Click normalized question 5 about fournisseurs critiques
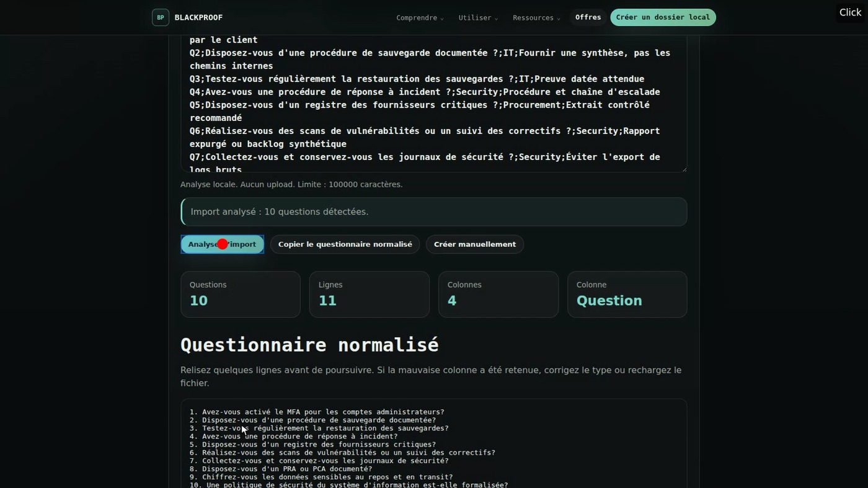Viewport: 868px width, 488px height. (x=312, y=445)
